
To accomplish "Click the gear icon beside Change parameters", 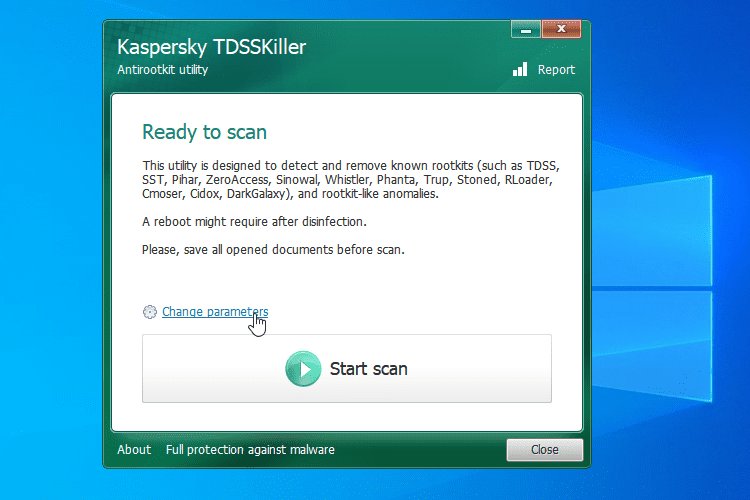I will click(x=150, y=312).
